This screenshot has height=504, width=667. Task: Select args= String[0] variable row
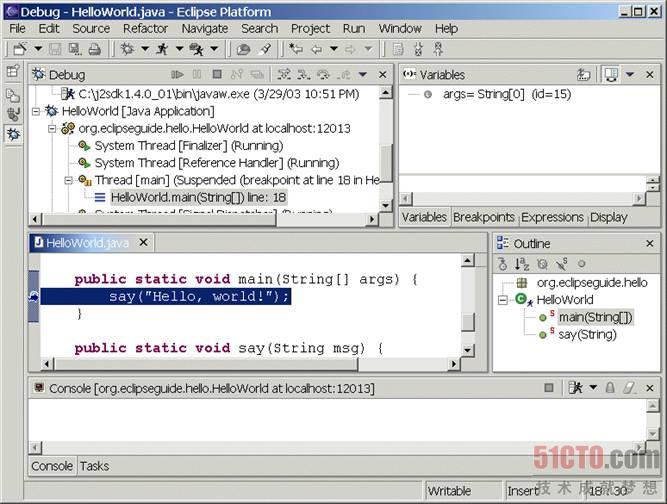pos(506,94)
